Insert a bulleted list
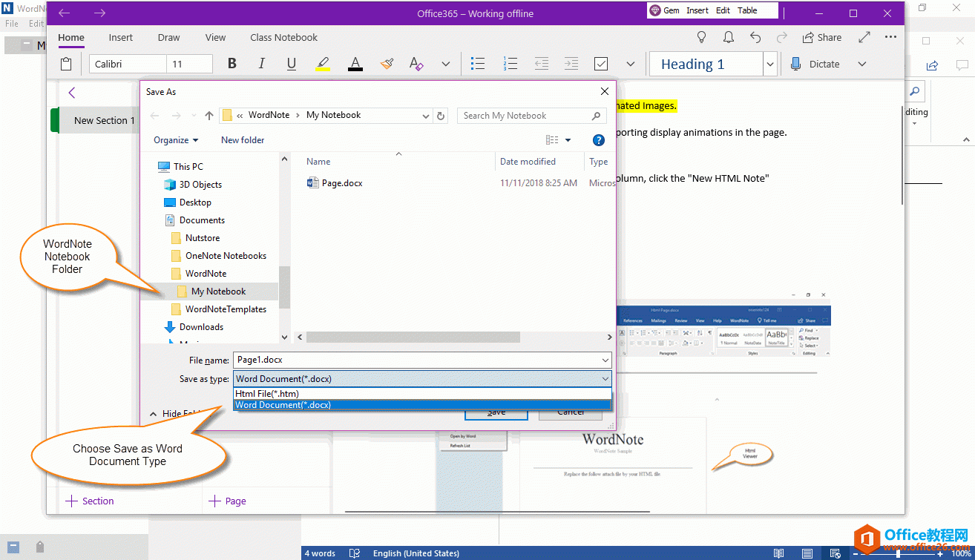Screen dimensions: 975x560 point(479,64)
